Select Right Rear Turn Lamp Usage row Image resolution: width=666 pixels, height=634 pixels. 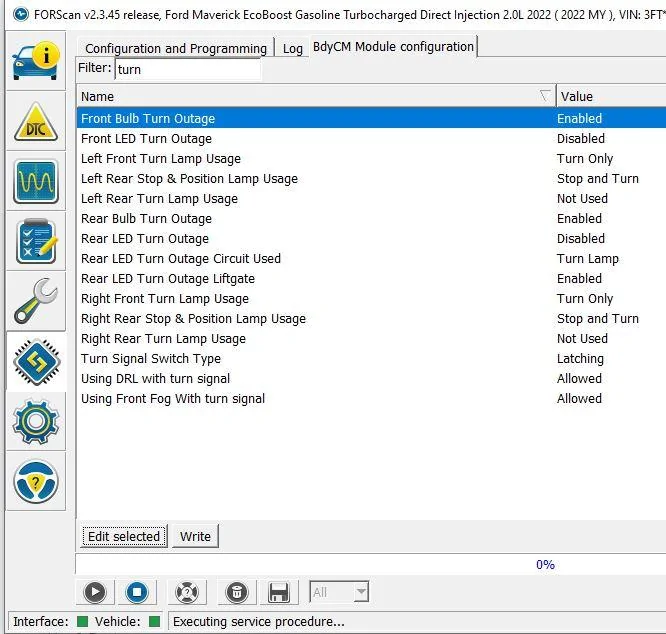(x=371, y=338)
